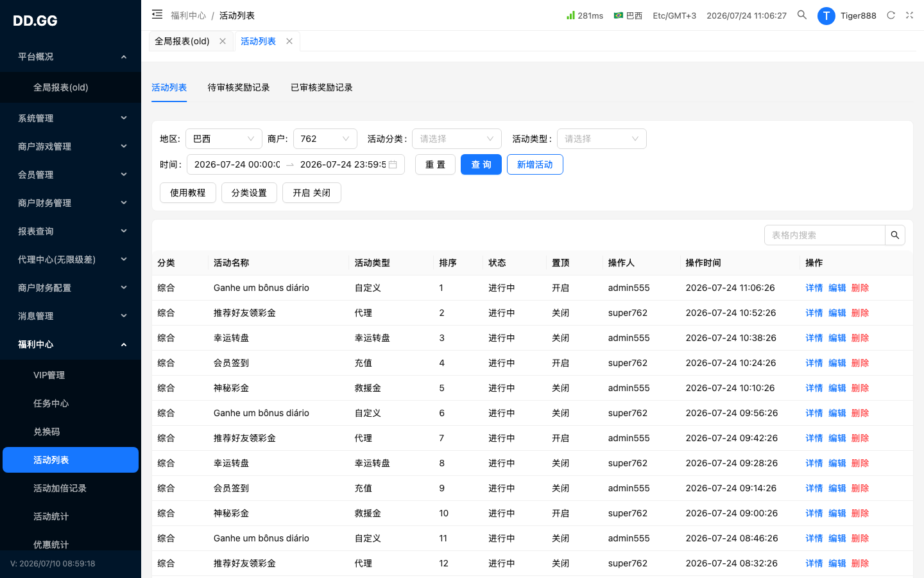
Task: Open the 地区 dropdown showing 巴西
Action: point(224,139)
